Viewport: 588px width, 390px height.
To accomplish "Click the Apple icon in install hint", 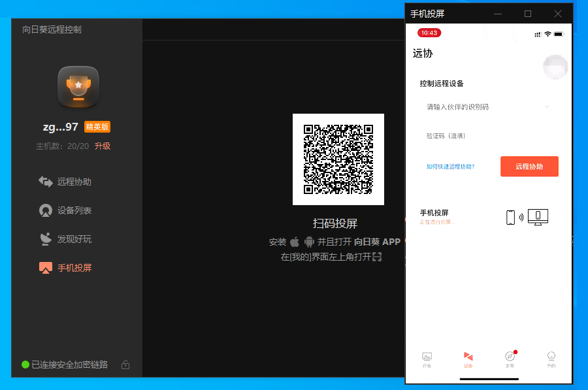I will tap(295, 242).
